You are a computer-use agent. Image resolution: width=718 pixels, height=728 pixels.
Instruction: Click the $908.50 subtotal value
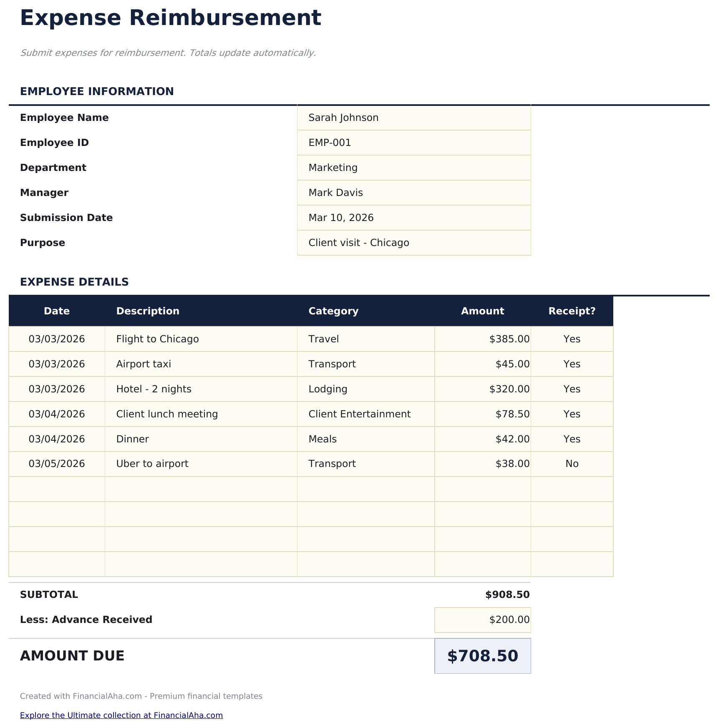click(x=507, y=595)
